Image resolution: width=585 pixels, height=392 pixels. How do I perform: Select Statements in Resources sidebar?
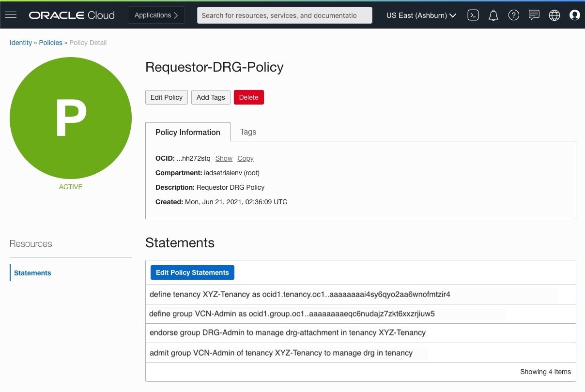[x=32, y=273]
